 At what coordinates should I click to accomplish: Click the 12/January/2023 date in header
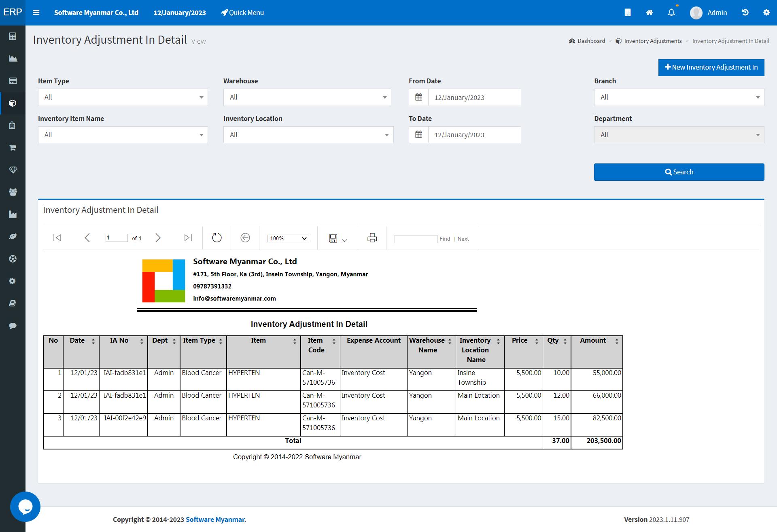click(x=180, y=13)
